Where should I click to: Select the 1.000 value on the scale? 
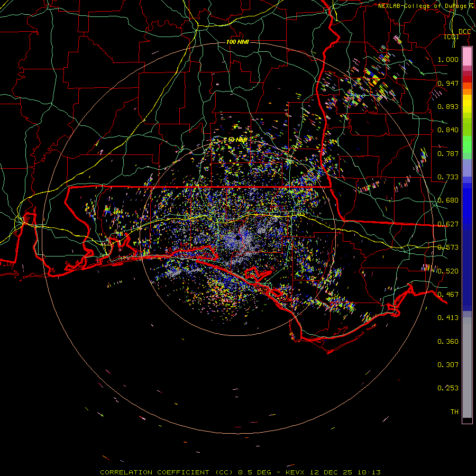tap(448, 59)
